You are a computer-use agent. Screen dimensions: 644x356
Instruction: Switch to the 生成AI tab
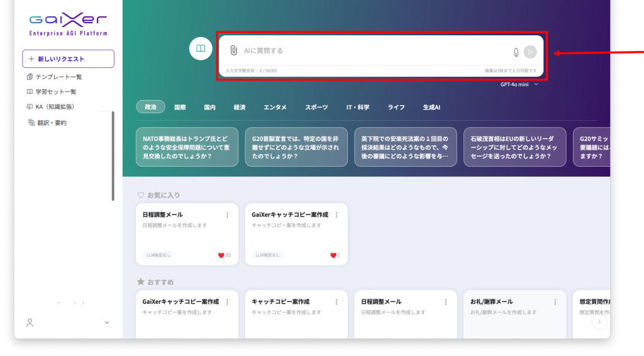click(431, 108)
